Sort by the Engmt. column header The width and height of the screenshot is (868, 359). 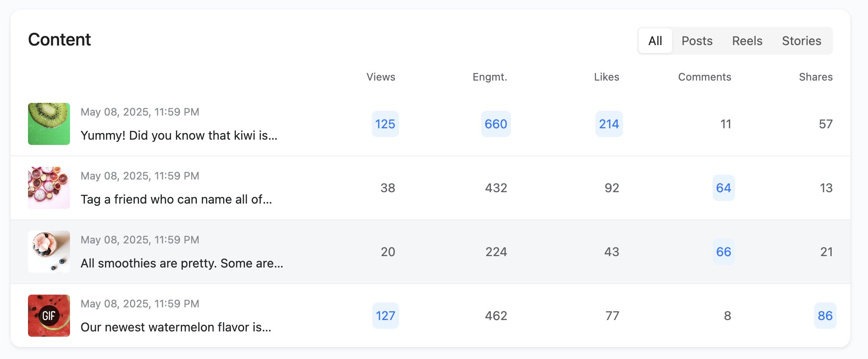coord(490,77)
